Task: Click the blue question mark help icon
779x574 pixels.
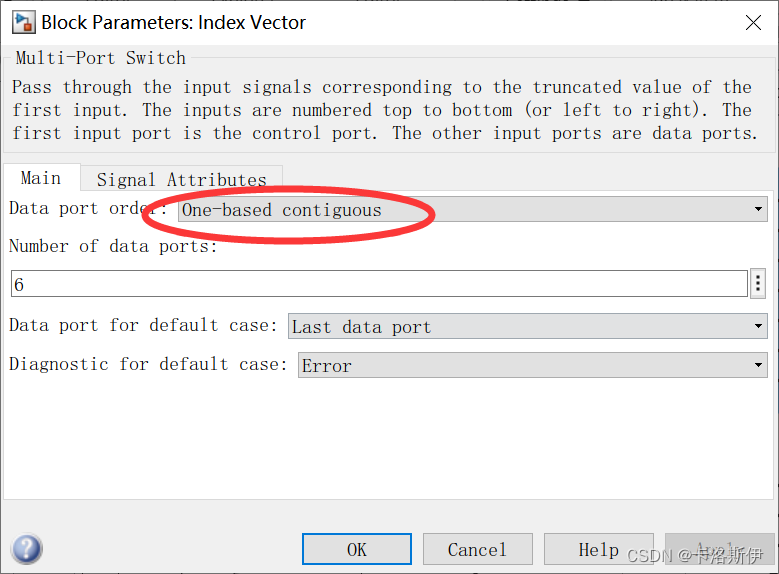Action: click(x=26, y=549)
